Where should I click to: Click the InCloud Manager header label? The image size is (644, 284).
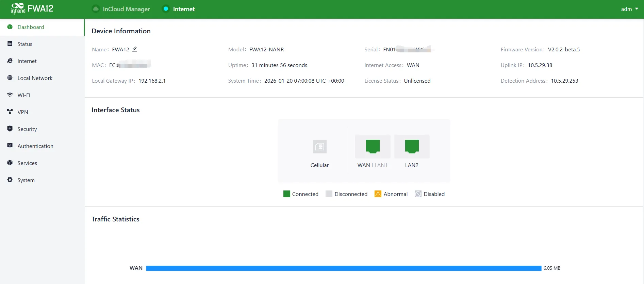pos(126,9)
